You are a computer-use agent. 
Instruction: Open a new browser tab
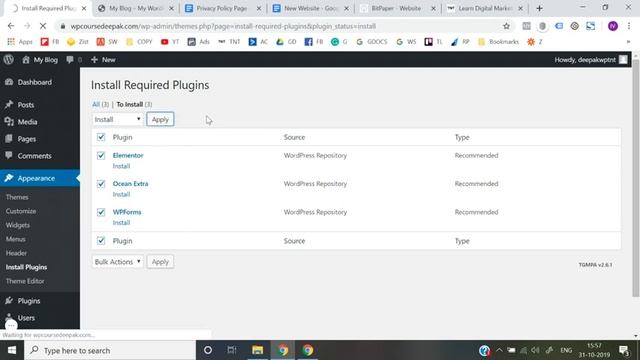click(x=539, y=8)
